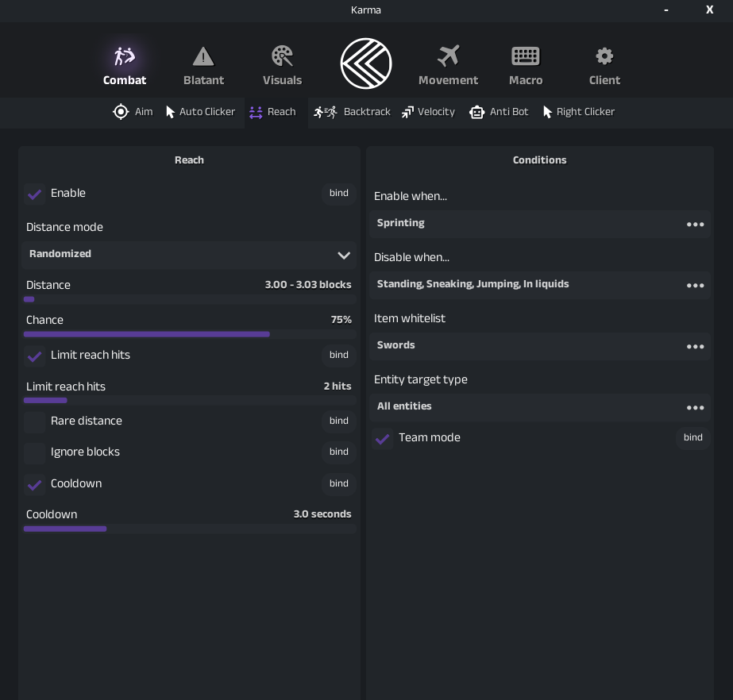Close the Karma window
Screen dimensions: 733x700
pos(710,10)
